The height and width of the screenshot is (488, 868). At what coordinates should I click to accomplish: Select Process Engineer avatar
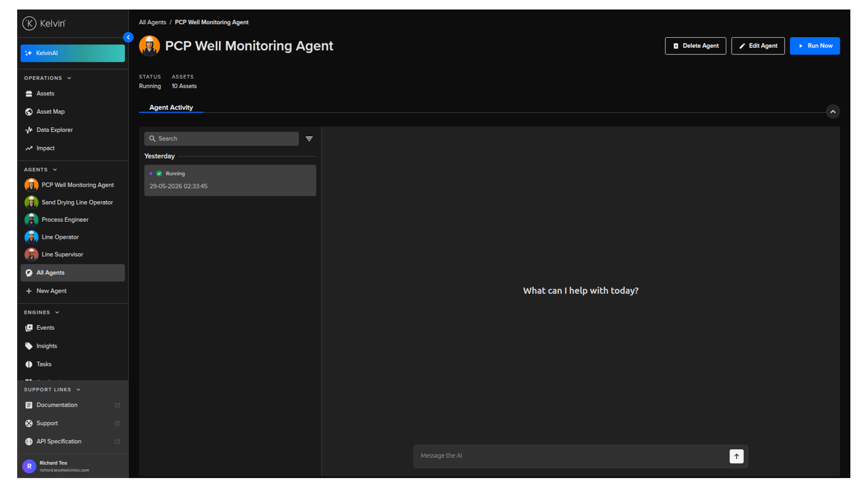click(31, 220)
